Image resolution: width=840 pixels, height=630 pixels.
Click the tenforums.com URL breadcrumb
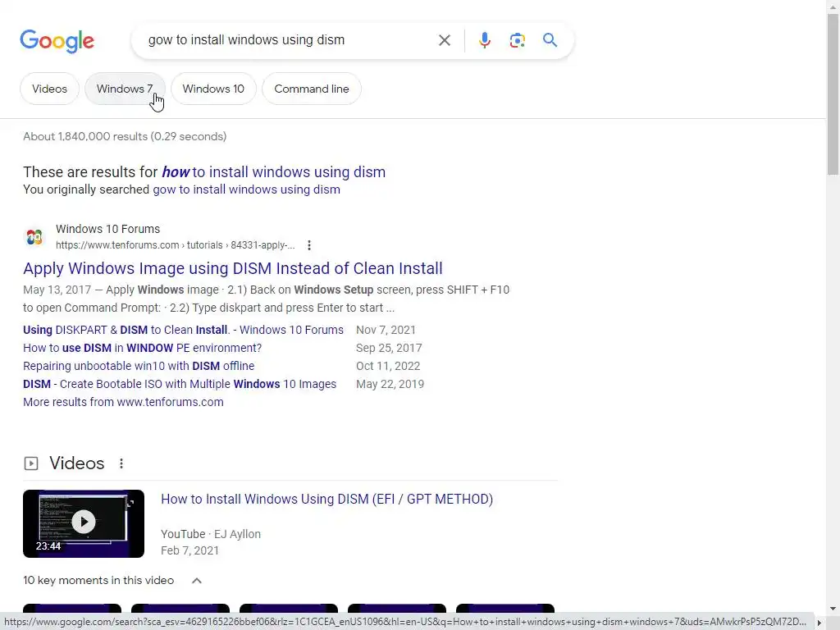click(176, 245)
